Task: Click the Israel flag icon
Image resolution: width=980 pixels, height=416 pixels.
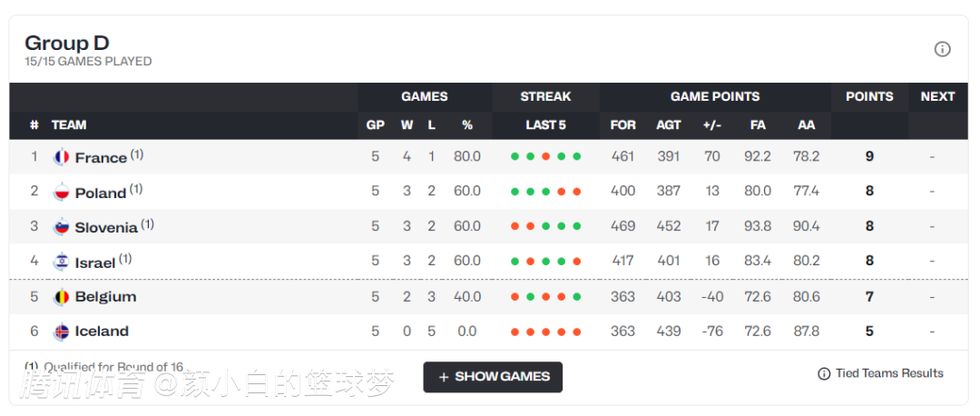Action: [x=62, y=262]
